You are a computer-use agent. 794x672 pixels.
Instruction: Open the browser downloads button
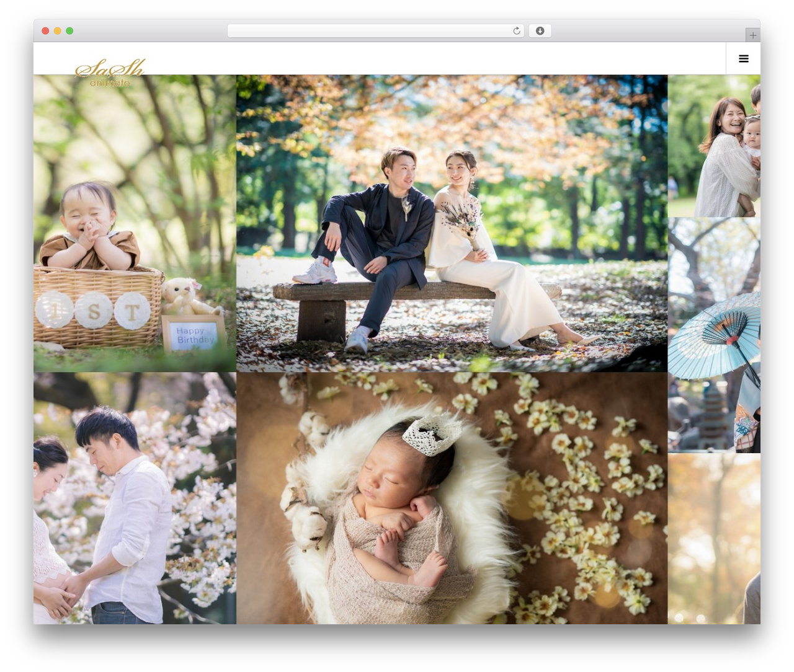point(540,31)
